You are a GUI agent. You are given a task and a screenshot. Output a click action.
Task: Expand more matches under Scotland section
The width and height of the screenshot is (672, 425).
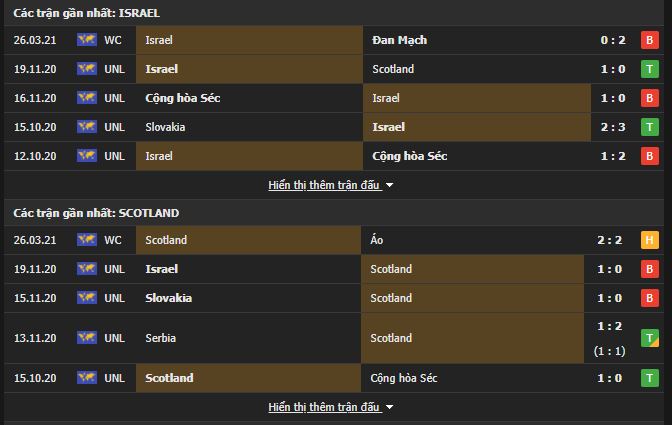(x=324, y=407)
